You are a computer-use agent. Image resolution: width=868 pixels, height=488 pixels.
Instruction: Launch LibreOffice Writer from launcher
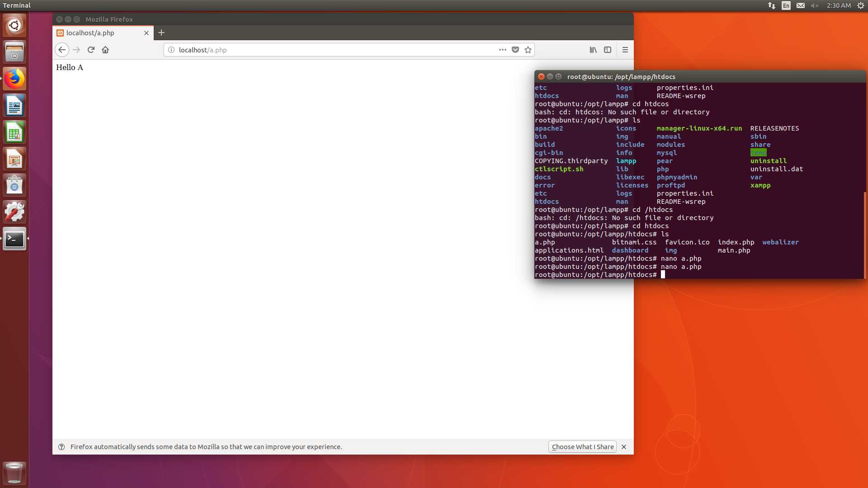pos(14,105)
